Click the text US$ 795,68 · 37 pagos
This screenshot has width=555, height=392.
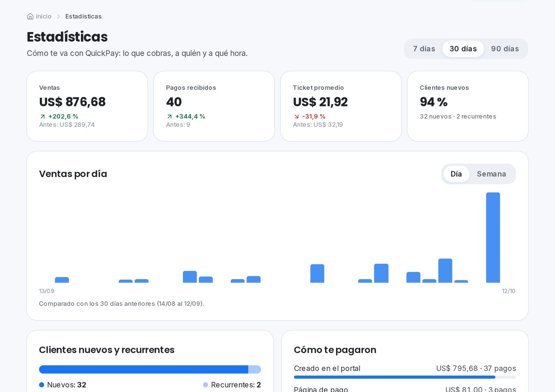click(476, 368)
